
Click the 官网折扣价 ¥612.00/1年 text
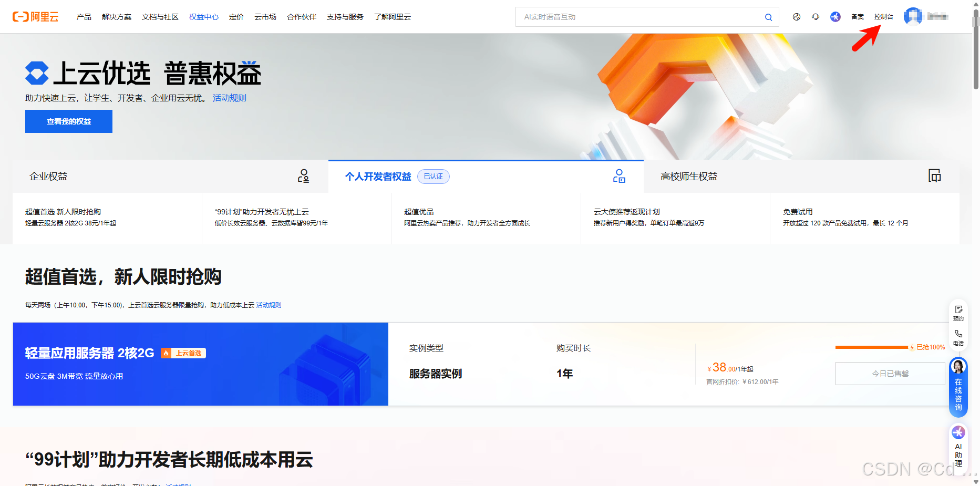(742, 382)
